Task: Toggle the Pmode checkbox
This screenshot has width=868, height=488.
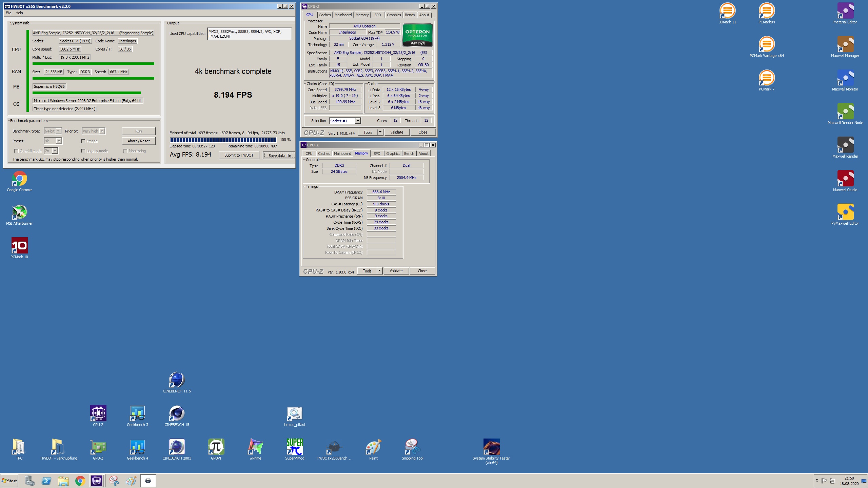Action: pos(83,141)
